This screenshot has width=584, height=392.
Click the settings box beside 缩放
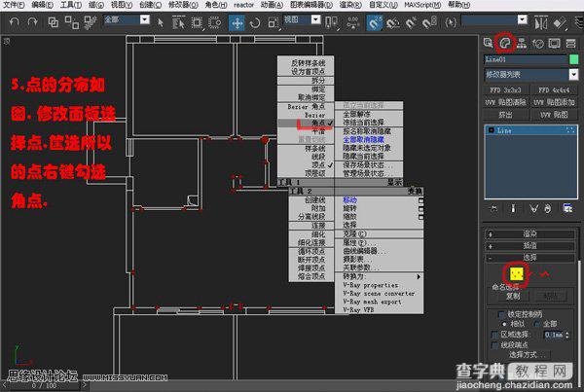pos(420,217)
